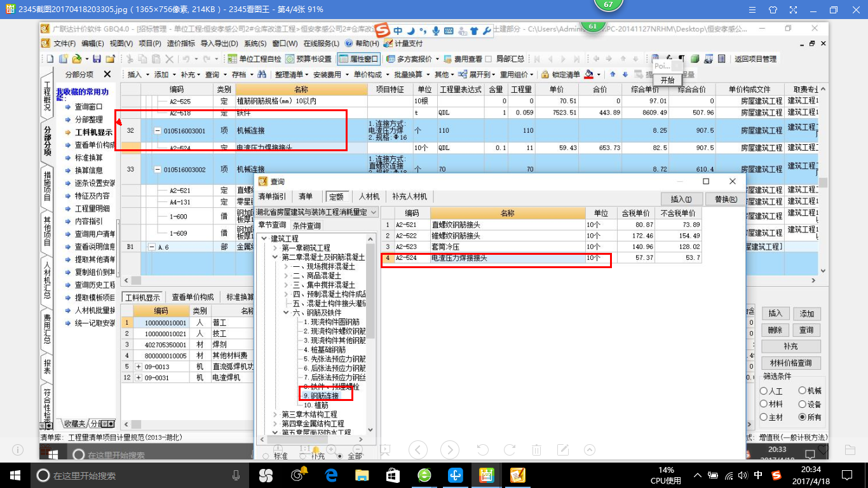Select the 全部 radio in query dialog
Viewport: 868px width, 488px height.
[x=341, y=456]
